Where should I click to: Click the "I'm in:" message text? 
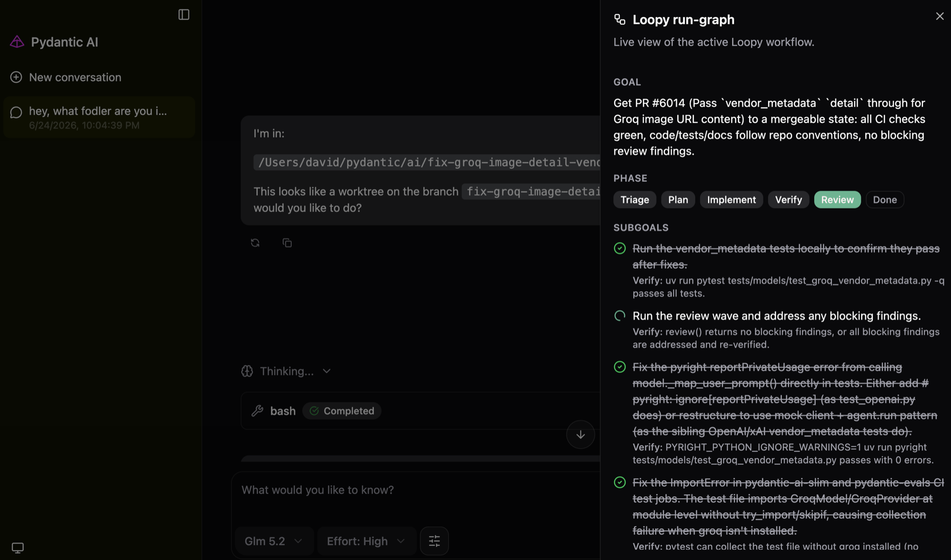point(269,134)
